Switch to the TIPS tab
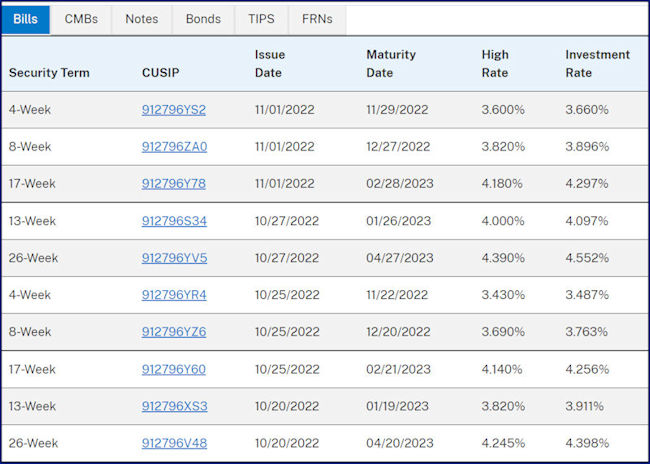Screen dimensions: 650x464 [261, 19]
